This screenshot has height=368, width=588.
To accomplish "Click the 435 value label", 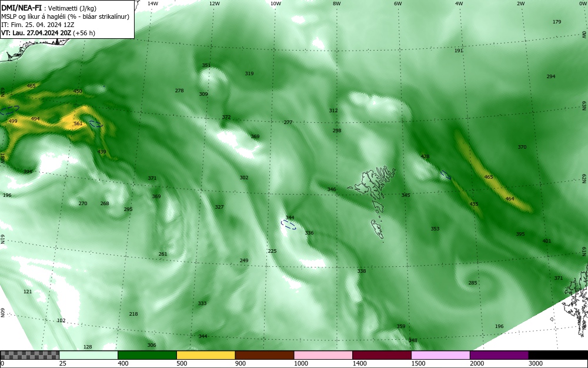I will point(473,204).
